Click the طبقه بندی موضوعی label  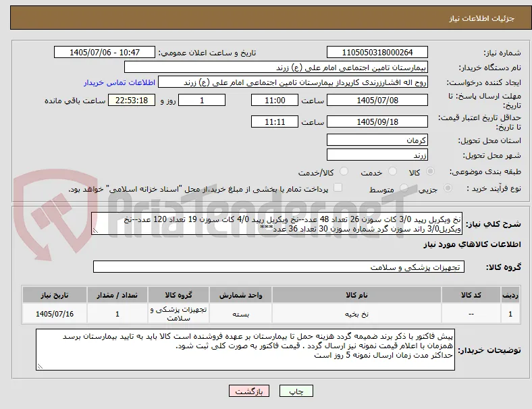point(485,171)
